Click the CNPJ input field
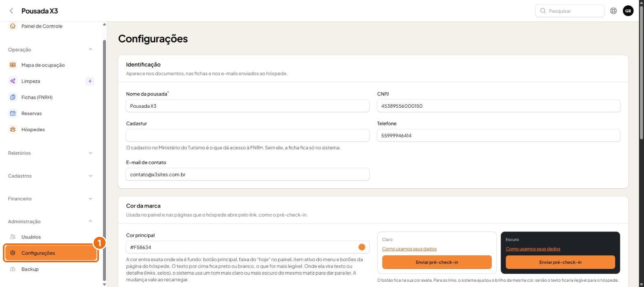Screen dimensions: 644x287 pyautogui.click(x=499, y=106)
